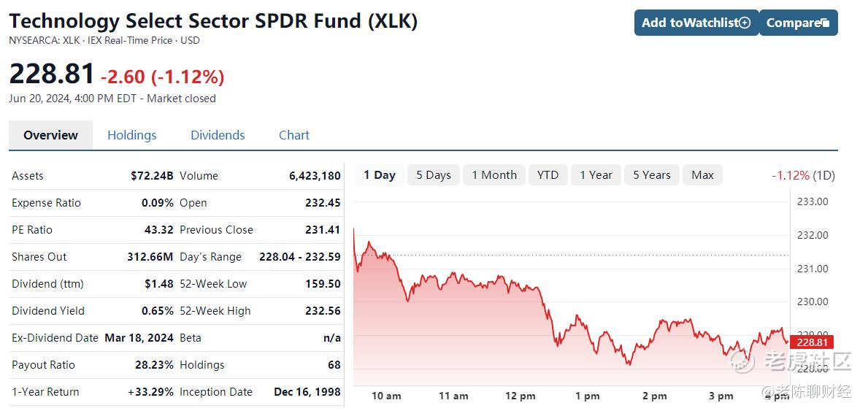
Task: Click the 12 pm marker on chart axis
Action: pos(521,396)
